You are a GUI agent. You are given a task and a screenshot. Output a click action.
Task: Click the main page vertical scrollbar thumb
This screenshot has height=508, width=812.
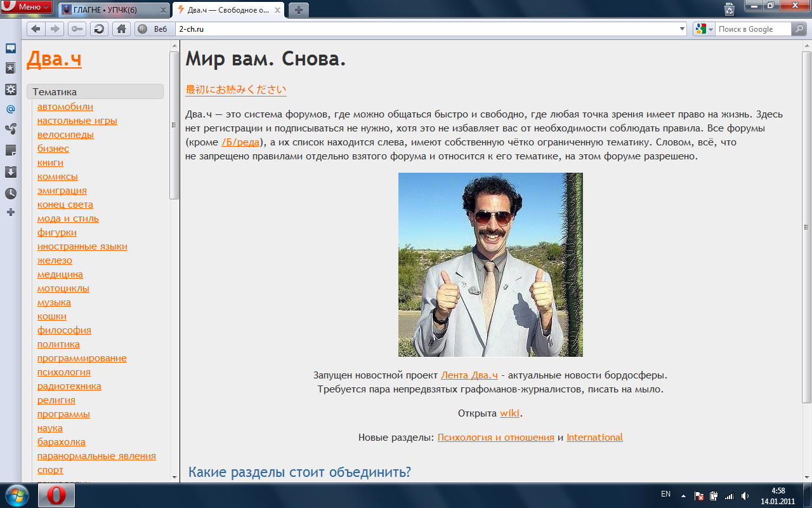[807, 228]
